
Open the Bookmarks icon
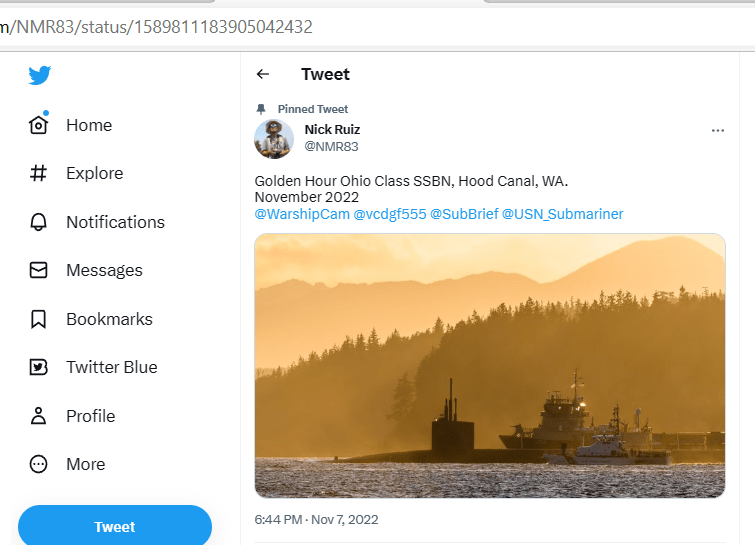[39, 319]
